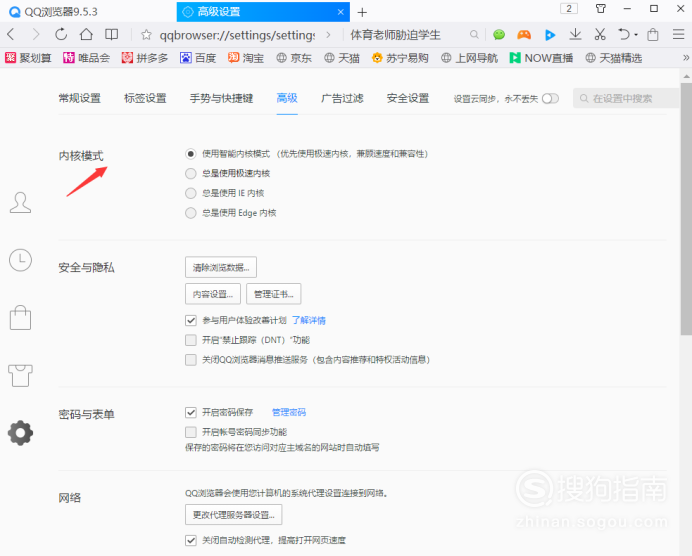Switch to the 安全设置 tab
The width and height of the screenshot is (692, 556).
408,98
